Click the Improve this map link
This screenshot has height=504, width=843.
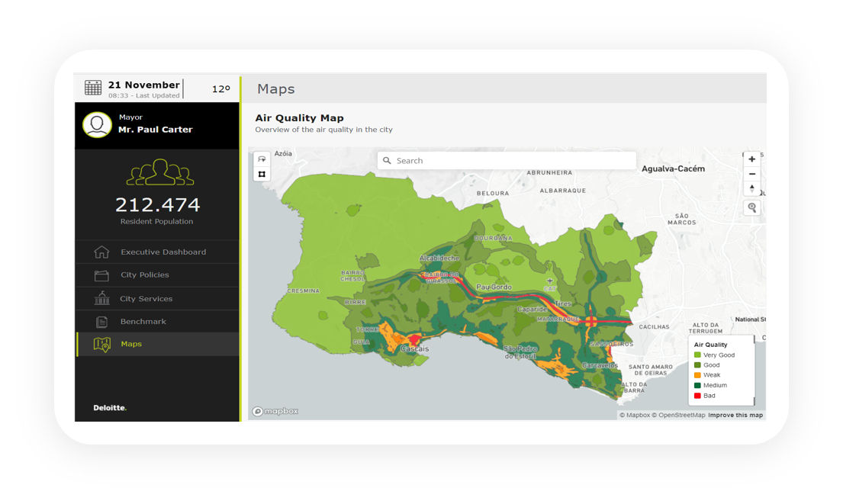[x=735, y=416]
